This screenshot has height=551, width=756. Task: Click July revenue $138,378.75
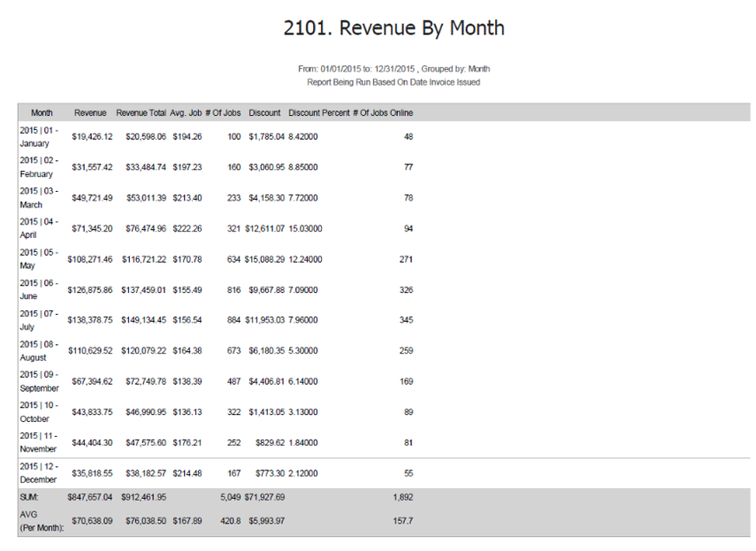90,320
